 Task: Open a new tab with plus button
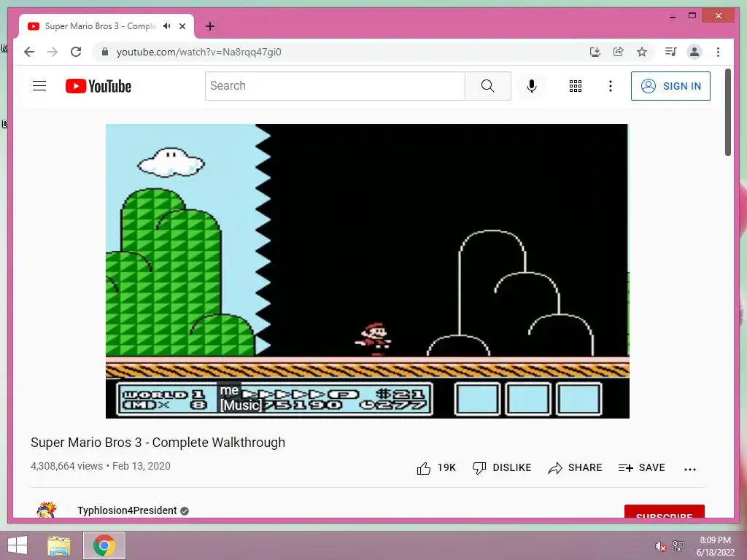pos(210,26)
